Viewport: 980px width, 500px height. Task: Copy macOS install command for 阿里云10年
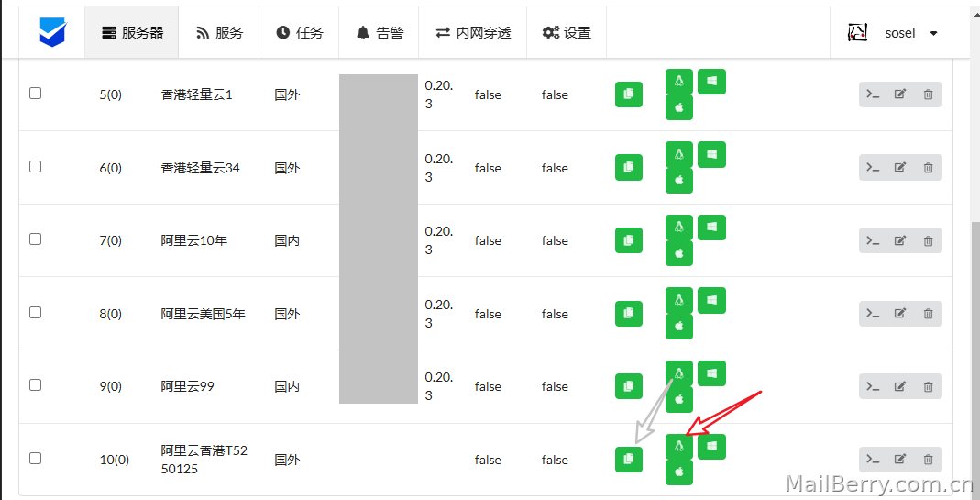tap(679, 253)
